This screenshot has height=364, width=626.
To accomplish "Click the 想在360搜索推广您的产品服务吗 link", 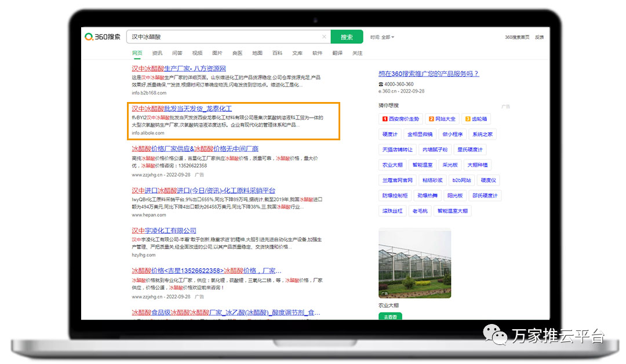I will [x=428, y=74].
